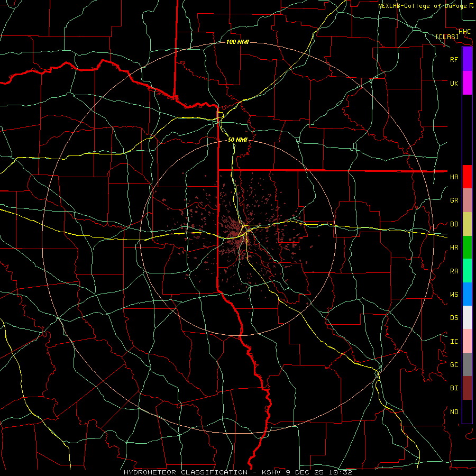The width and height of the screenshot is (476, 476).
Task: Click the HYDROMETEOR CLASSIFICATION title text
Action: 186,472
